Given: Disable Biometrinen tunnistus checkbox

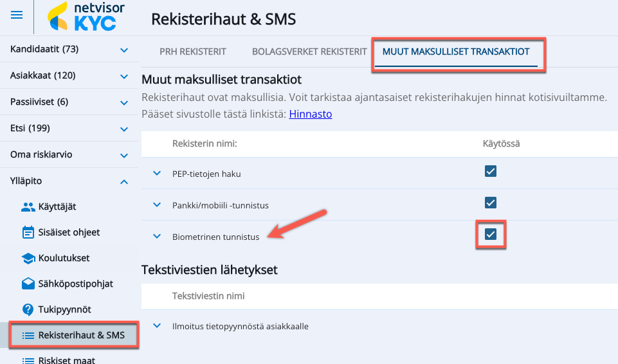Looking at the screenshot, I should (491, 234).
